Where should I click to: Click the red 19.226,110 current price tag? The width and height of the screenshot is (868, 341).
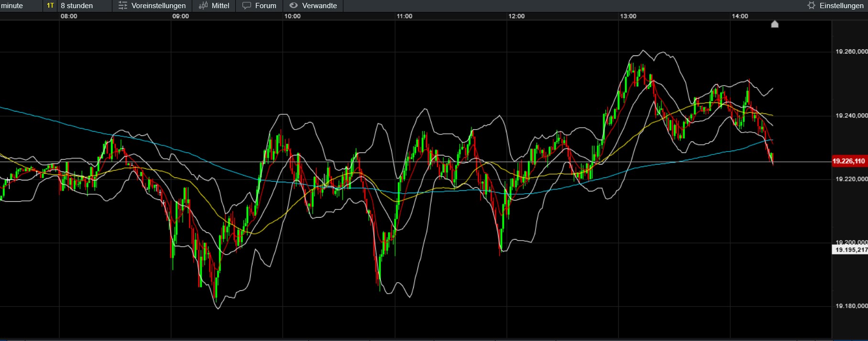(x=849, y=161)
